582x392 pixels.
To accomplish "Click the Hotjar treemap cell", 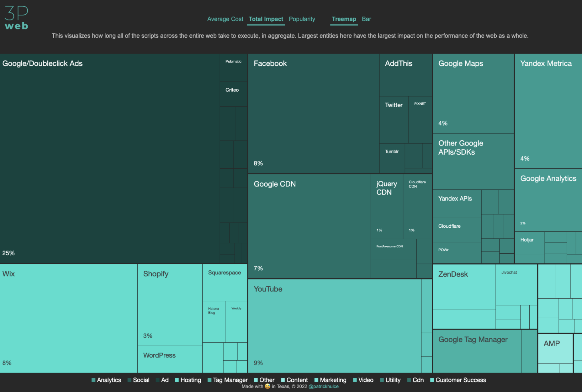I will 530,243.
